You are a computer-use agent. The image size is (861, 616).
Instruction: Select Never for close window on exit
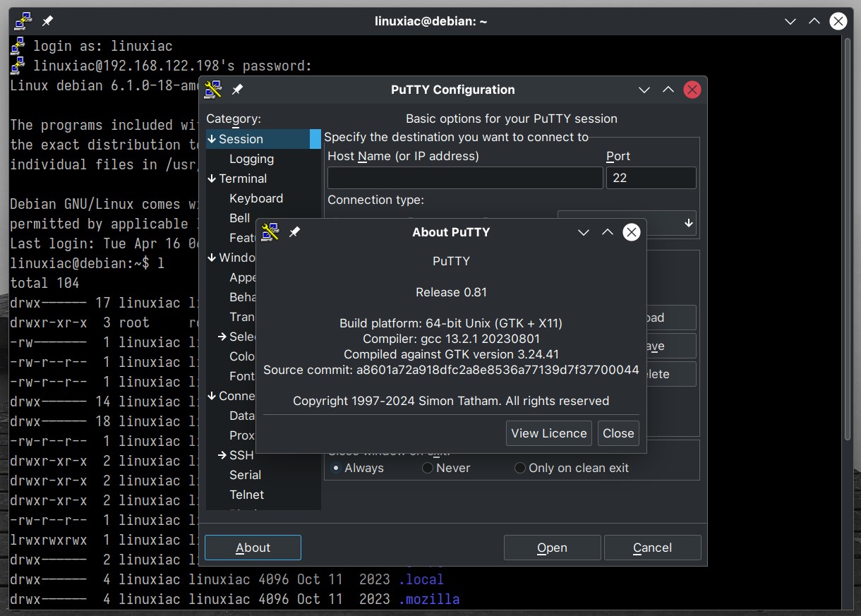coord(446,468)
